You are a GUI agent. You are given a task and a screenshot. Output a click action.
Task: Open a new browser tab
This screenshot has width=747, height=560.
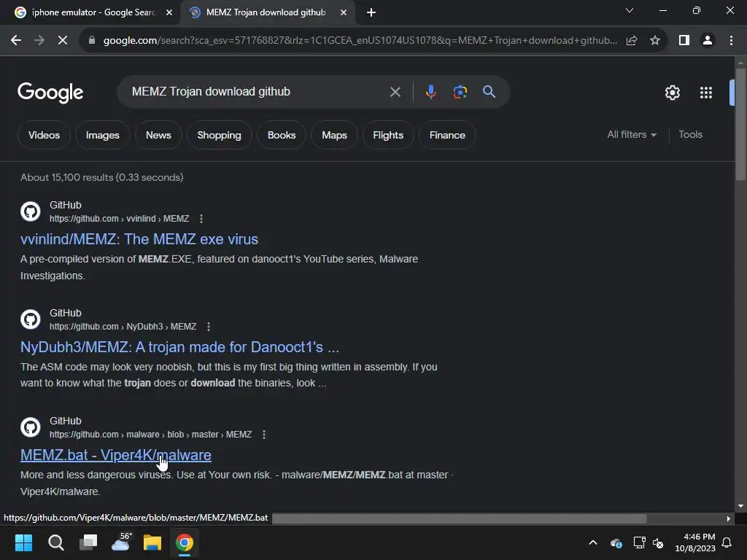(371, 12)
